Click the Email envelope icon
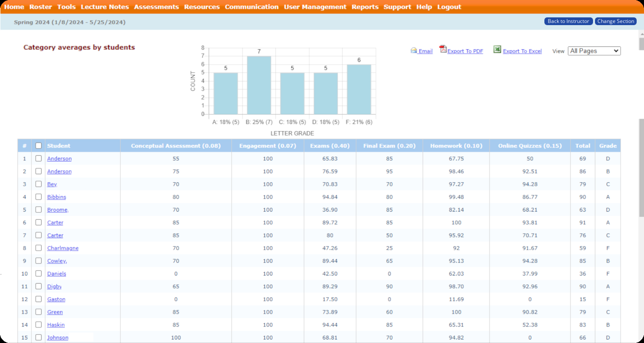The width and height of the screenshot is (644, 343). [414, 50]
